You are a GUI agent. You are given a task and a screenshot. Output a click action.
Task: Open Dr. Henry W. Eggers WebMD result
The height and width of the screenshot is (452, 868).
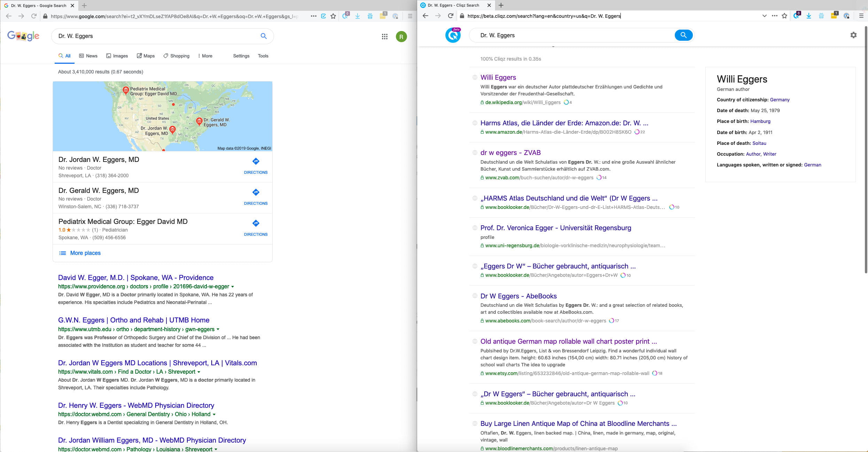[136, 405]
